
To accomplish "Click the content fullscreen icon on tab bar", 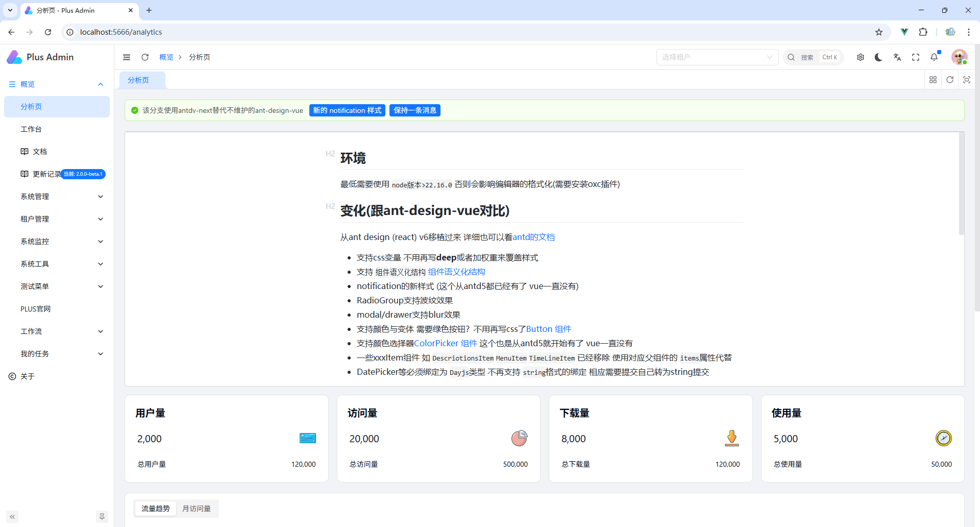I will [967, 80].
